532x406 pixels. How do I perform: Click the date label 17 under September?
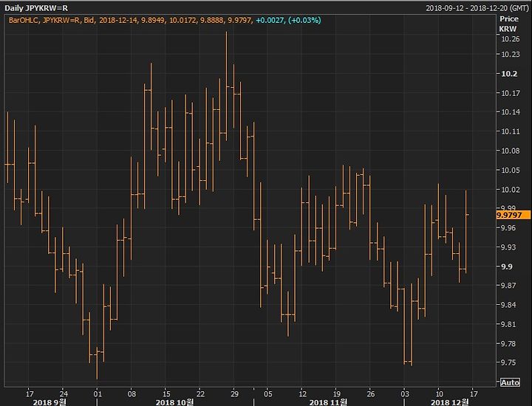(30, 393)
